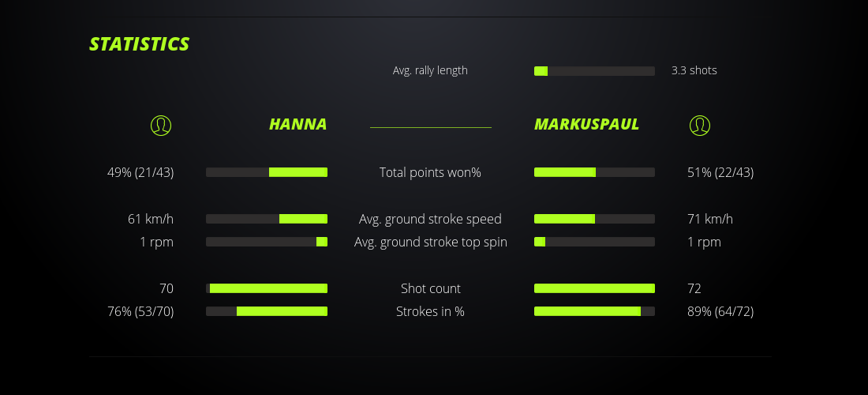868x395 pixels.
Task: Click Hanna's player profile icon
Action: (x=161, y=125)
